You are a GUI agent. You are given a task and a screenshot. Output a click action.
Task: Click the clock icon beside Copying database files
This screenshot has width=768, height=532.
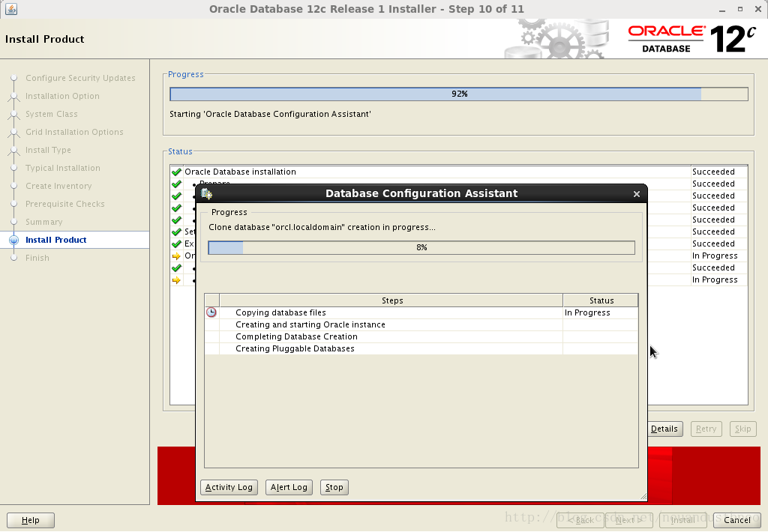click(x=211, y=312)
